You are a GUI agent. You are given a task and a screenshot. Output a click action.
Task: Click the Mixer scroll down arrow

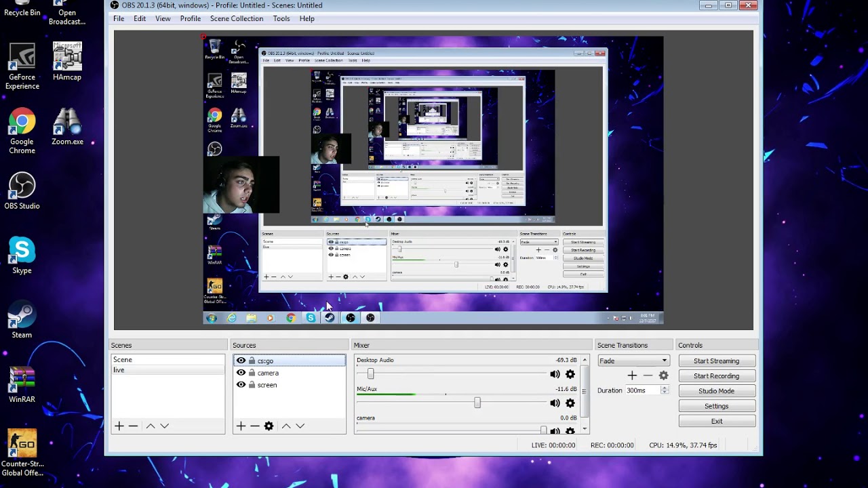tap(585, 430)
